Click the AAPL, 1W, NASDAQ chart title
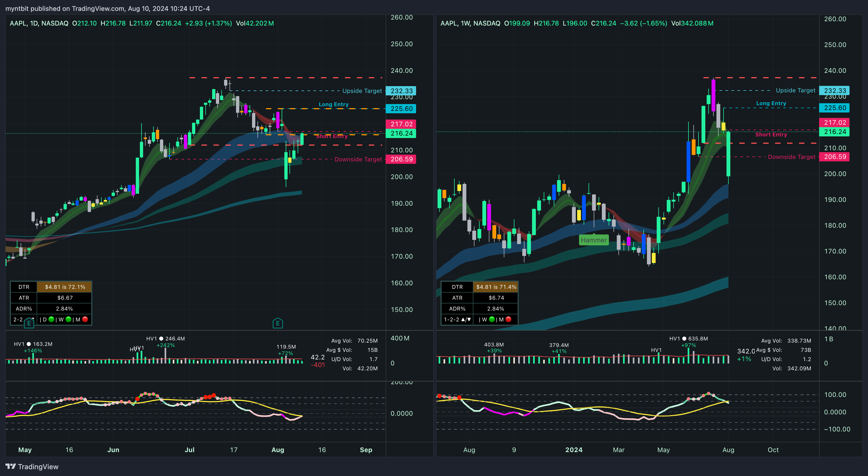The height and width of the screenshot is (476, 868). tap(470, 23)
